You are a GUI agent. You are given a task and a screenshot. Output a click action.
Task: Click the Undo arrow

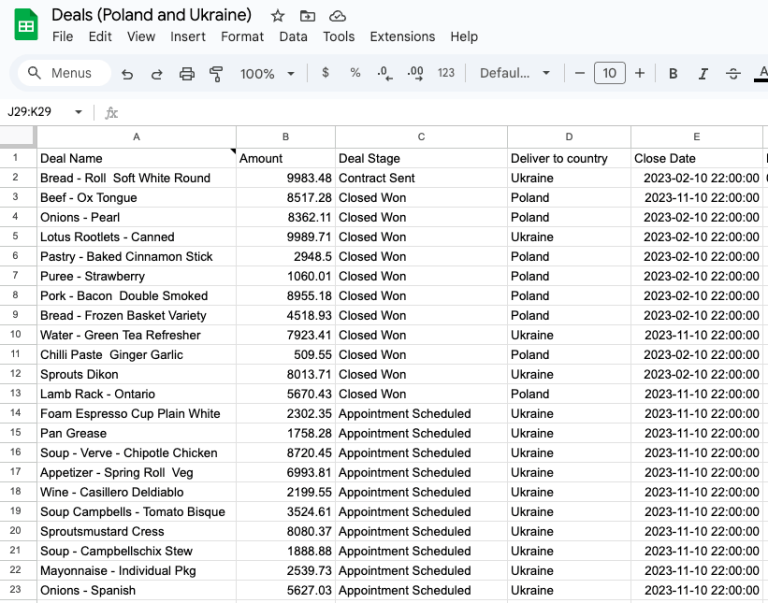pos(127,73)
